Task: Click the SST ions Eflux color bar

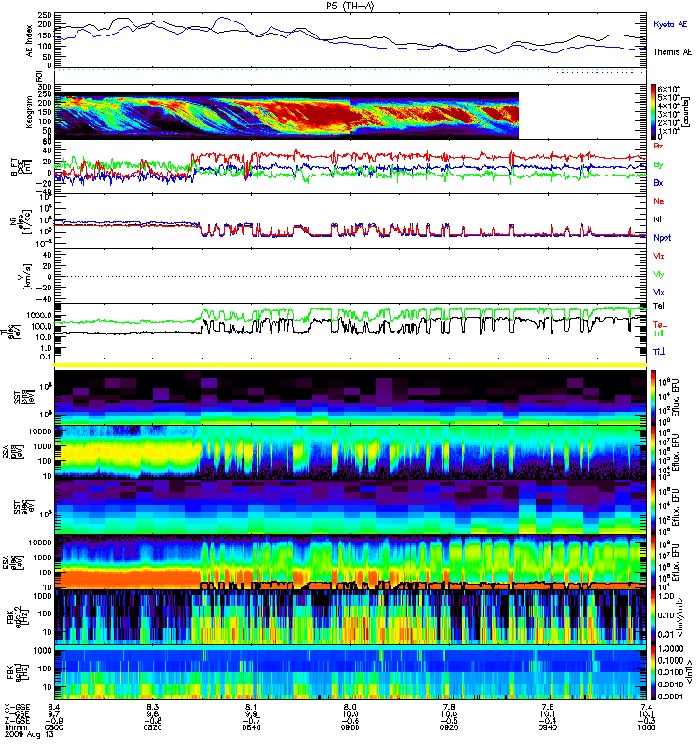Action: point(653,397)
